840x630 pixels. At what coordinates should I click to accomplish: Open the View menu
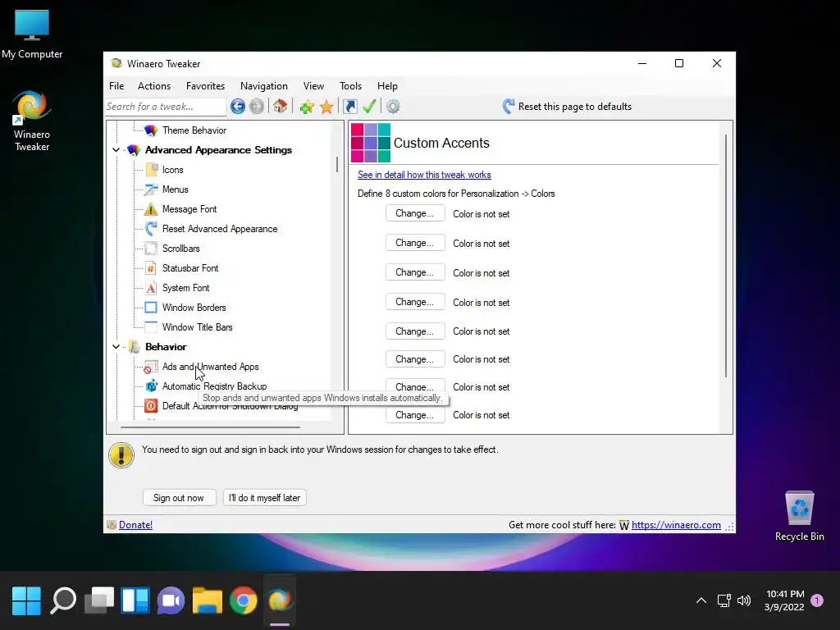pyautogui.click(x=313, y=86)
